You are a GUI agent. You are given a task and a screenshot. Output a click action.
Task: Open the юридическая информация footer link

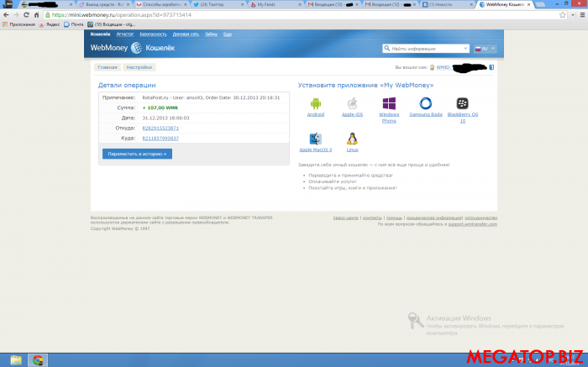point(434,218)
